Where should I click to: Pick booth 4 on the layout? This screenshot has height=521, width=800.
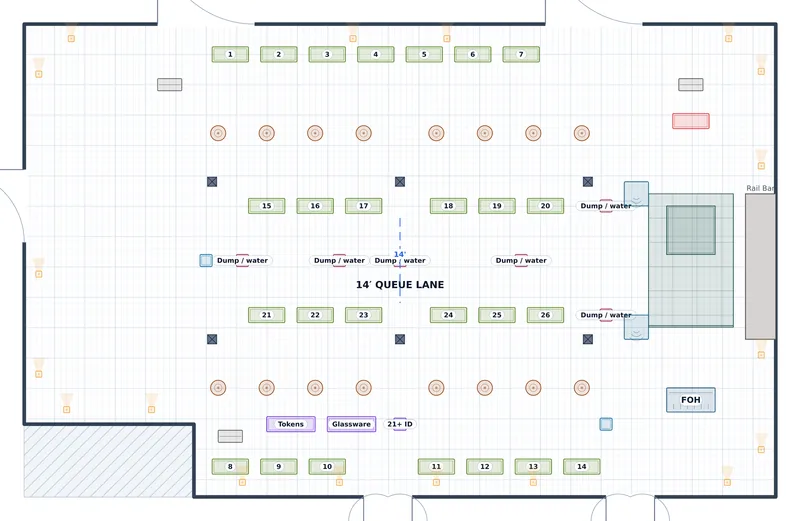[x=376, y=54]
